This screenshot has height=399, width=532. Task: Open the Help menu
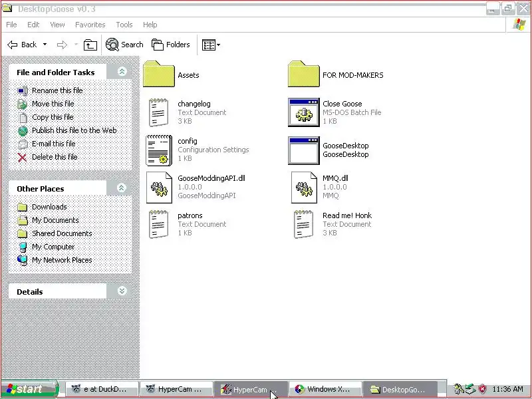(150, 25)
